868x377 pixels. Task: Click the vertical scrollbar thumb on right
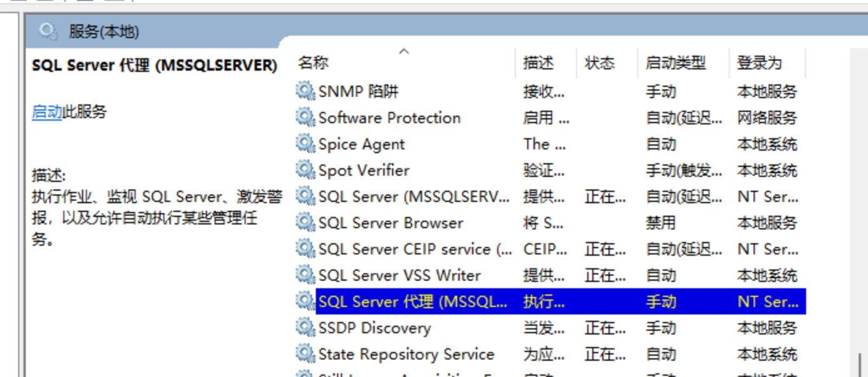(862, 365)
